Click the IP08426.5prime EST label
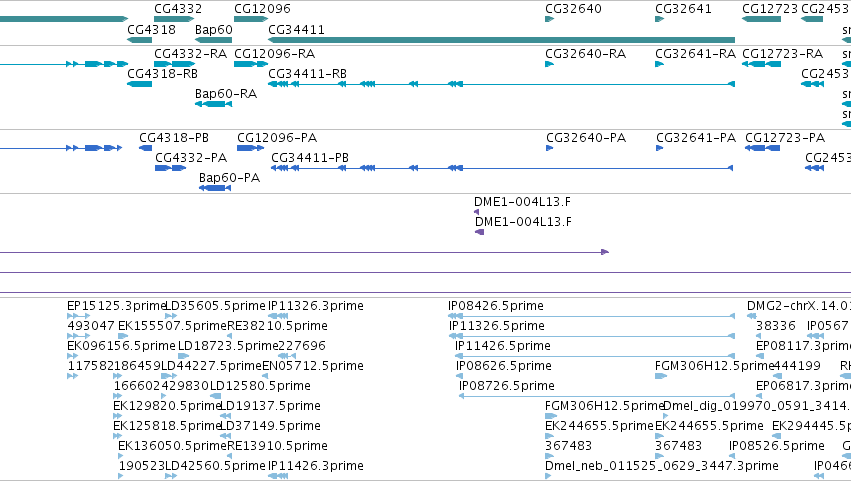This screenshot has height=481, width=851. (x=496, y=306)
